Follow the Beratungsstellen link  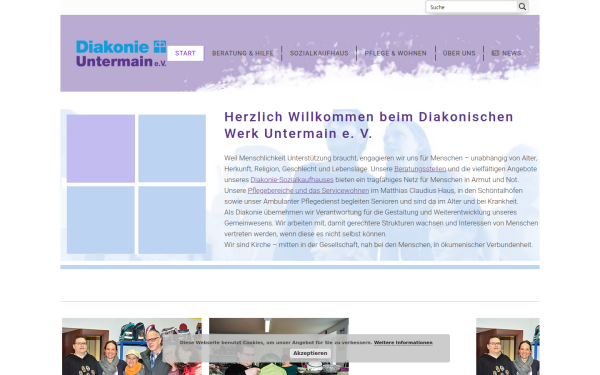point(420,169)
